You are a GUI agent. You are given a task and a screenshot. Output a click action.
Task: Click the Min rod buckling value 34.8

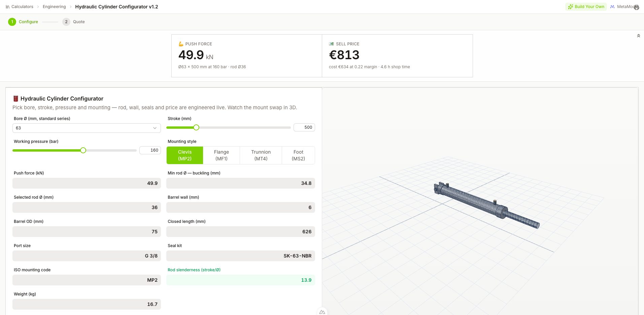pos(241,183)
